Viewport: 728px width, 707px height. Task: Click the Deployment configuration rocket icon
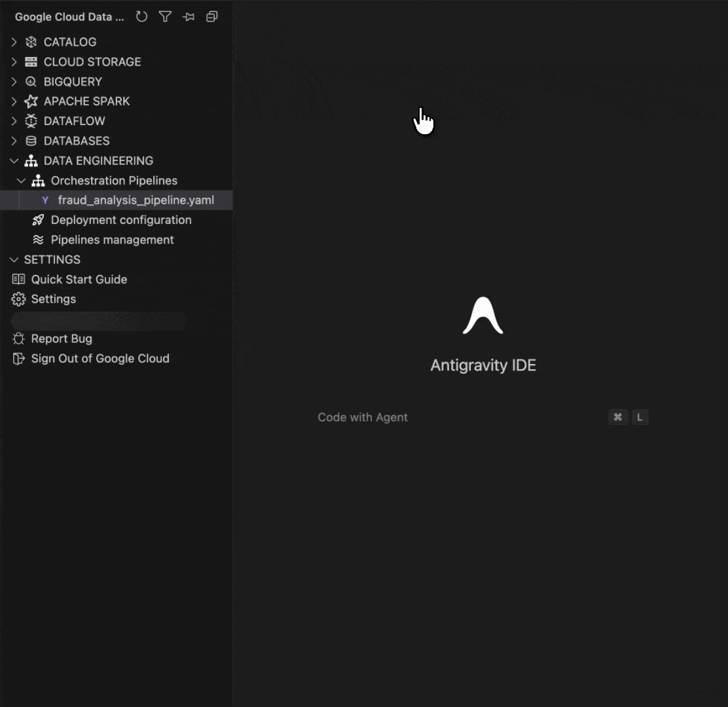[x=38, y=220]
